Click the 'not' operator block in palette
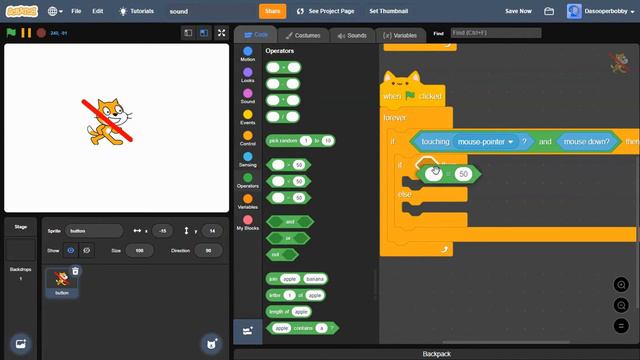Screen dimensions: 640x360 click(x=282, y=254)
